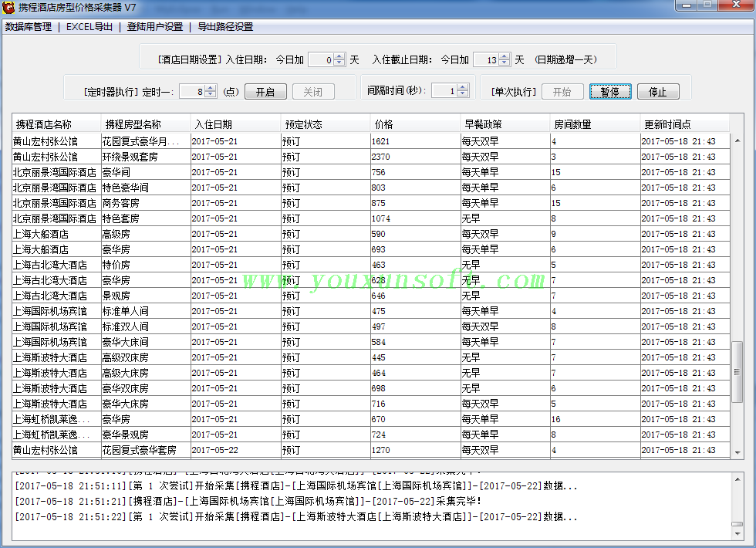Open the 导出路径设置 menu
This screenshot has width=756, height=548.
click(x=225, y=27)
